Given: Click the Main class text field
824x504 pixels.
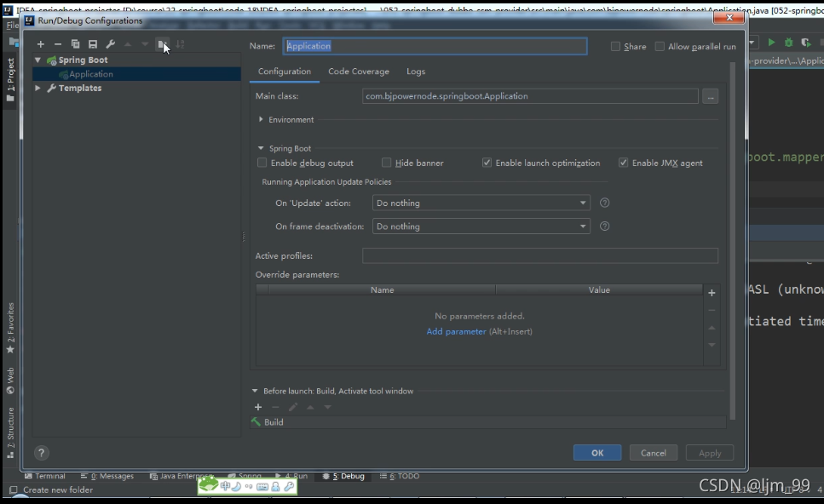Looking at the screenshot, I should click(530, 96).
